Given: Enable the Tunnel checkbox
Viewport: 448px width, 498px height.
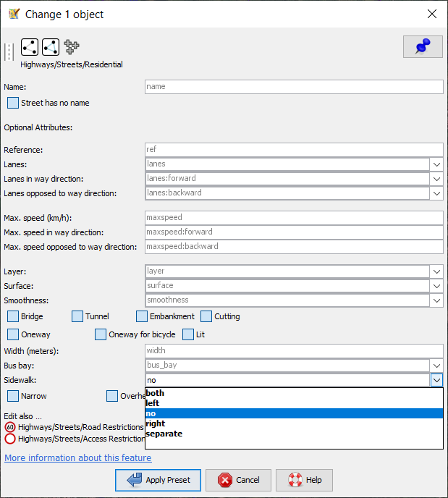Looking at the screenshot, I should 77,316.
